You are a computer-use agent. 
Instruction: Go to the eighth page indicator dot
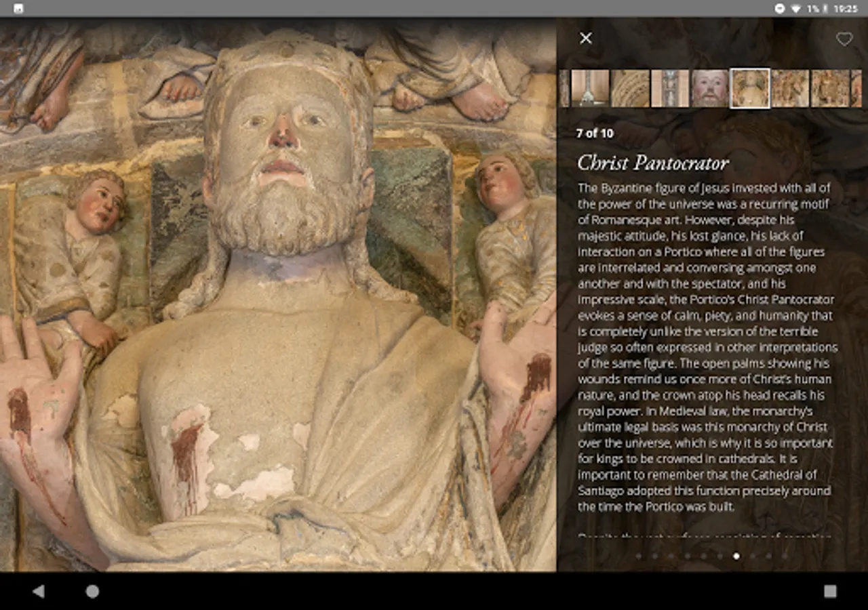tap(753, 556)
